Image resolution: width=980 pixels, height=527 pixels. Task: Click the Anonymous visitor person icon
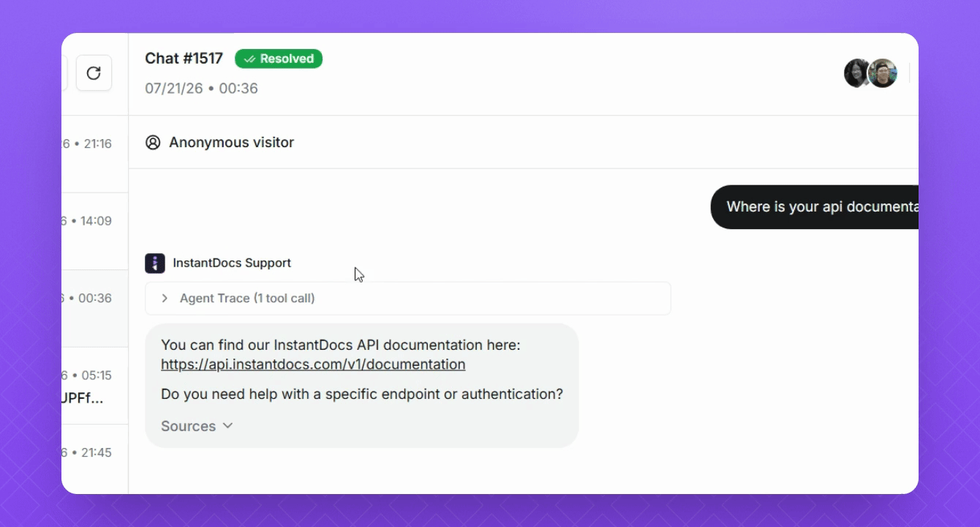153,143
